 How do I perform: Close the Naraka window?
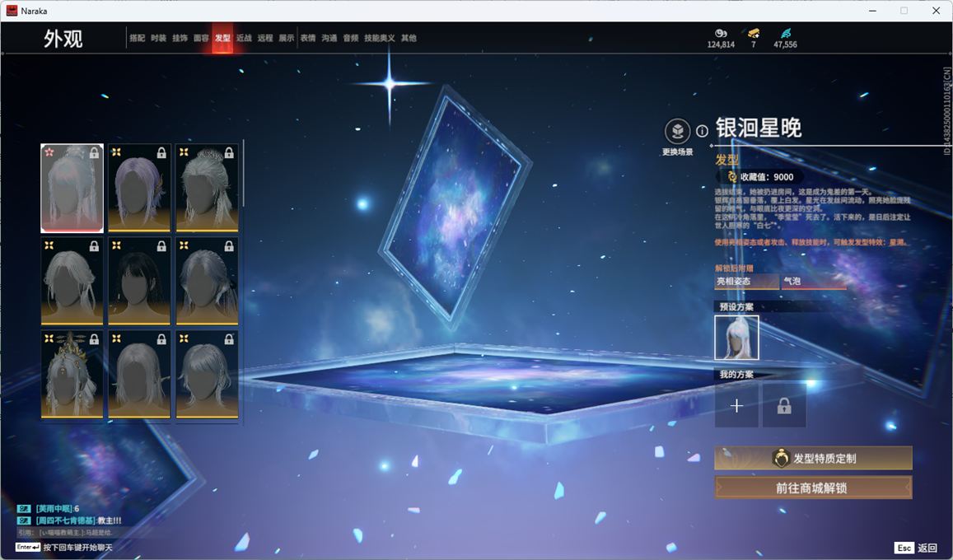936,11
